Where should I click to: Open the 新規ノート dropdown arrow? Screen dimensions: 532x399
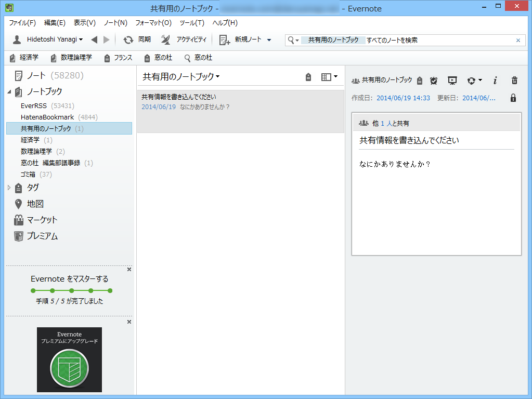tap(268, 39)
